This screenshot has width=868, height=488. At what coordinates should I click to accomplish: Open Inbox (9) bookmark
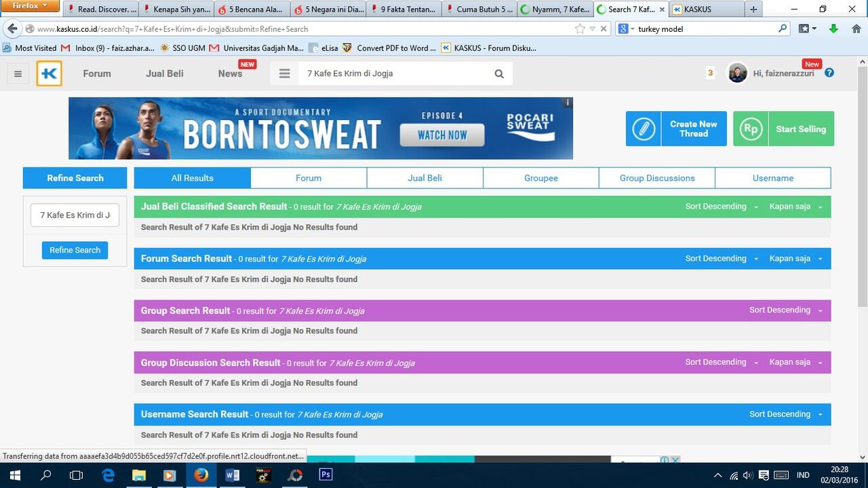click(108, 48)
